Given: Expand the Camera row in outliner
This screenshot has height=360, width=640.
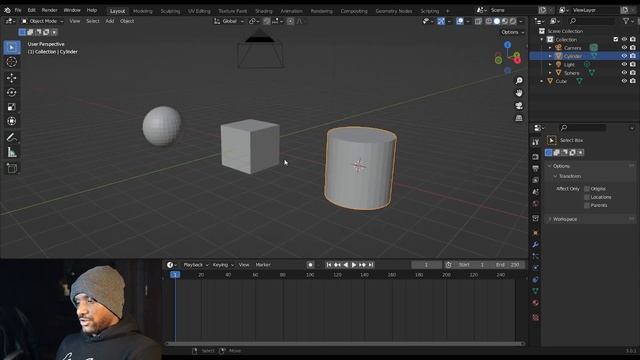Looking at the screenshot, I should [x=550, y=48].
